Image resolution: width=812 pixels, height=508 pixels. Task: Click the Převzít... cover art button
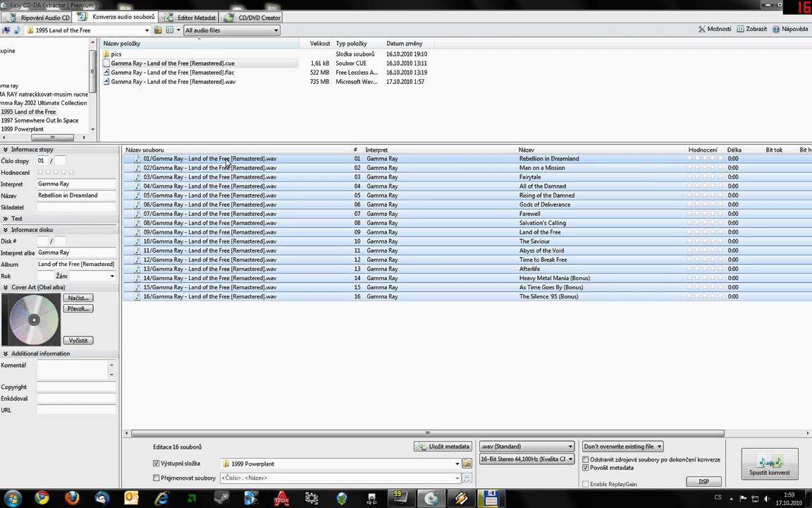coord(78,308)
